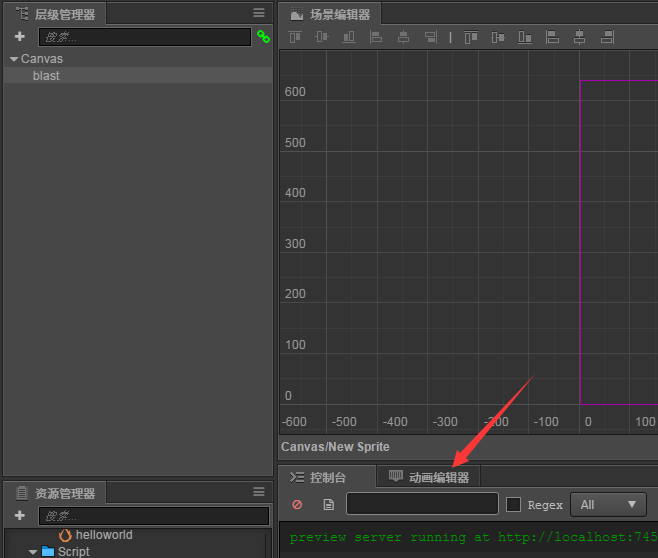The image size is (658, 558).
Task: Open the 资源管理器 panel hamburger menu
Action: 259,492
